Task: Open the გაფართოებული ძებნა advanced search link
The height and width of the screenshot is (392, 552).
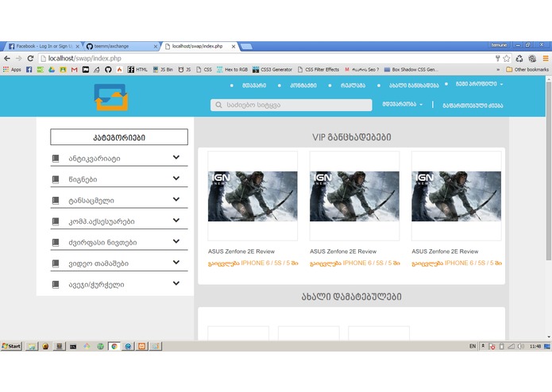Action: coord(473,105)
